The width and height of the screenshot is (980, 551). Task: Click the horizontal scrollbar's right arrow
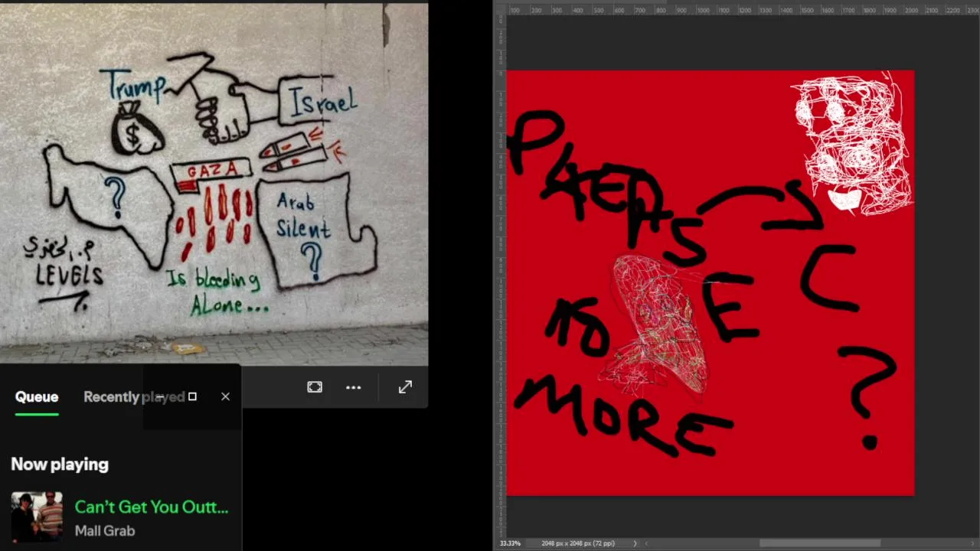click(971, 543)
